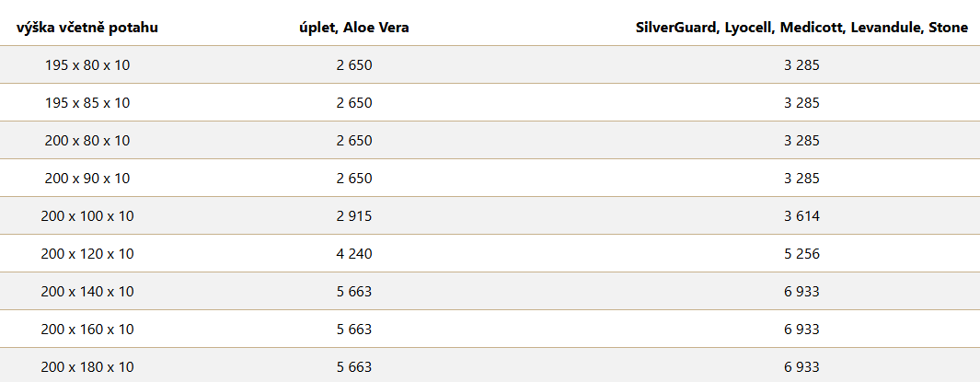Select the 6 933 price in 200 x 180 row
This screenshot has height=382, width=980.
tap(801, 367)
